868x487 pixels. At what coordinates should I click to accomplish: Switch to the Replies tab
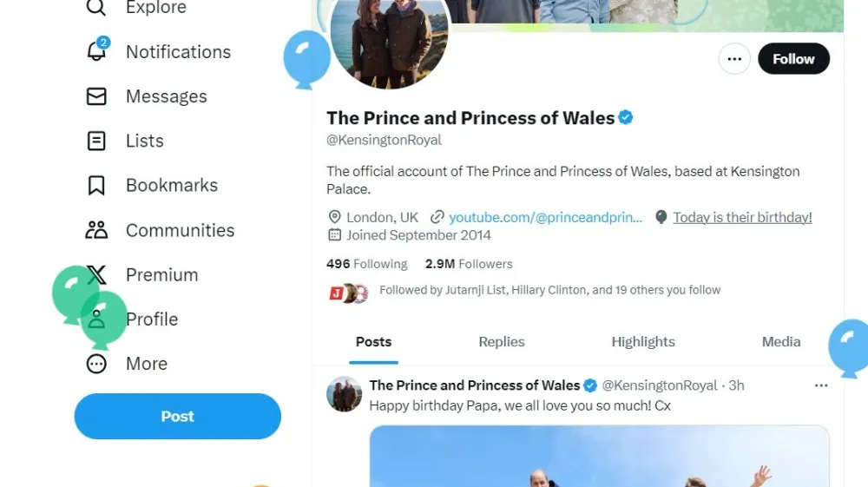502,342
